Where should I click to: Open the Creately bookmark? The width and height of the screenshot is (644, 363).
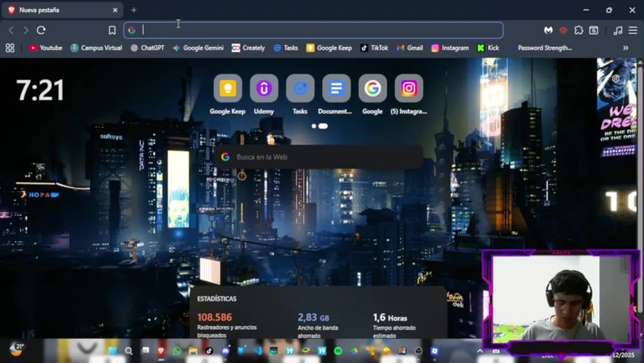pyautogui.click(x=248, y=48)
